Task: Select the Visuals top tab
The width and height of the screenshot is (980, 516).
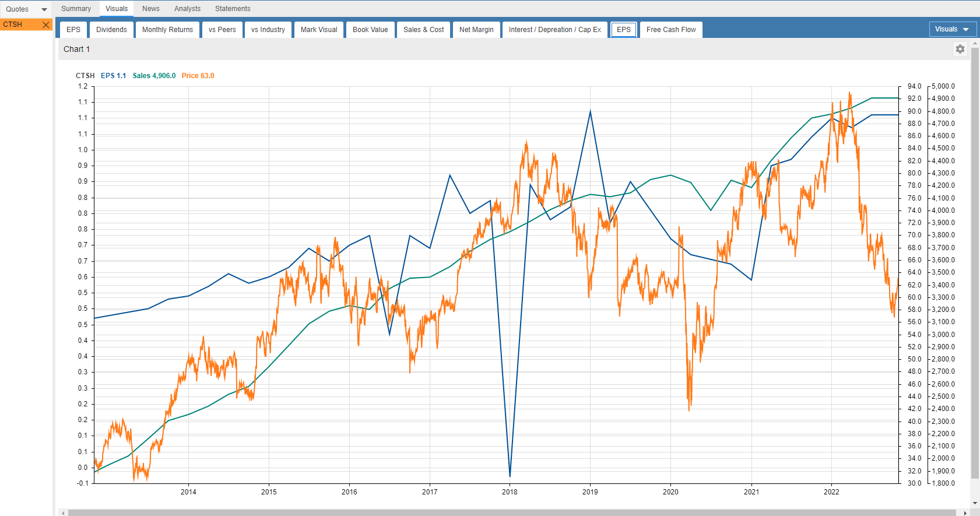Action: (117, 9)
